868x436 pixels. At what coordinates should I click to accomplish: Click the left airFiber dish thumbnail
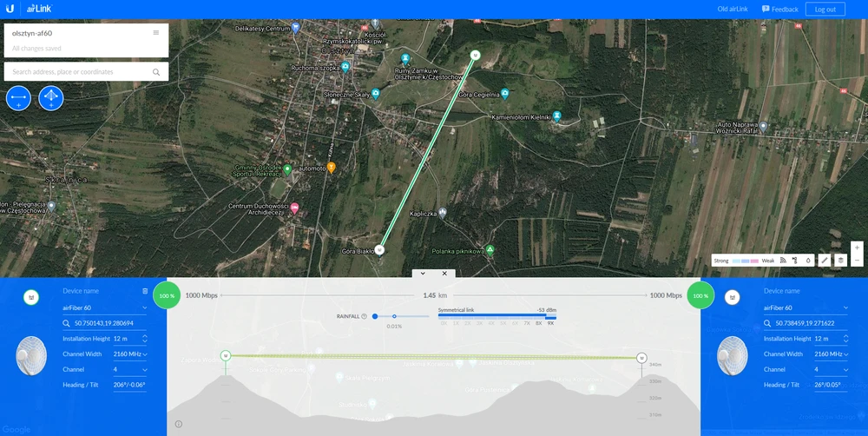coord(31,356)
